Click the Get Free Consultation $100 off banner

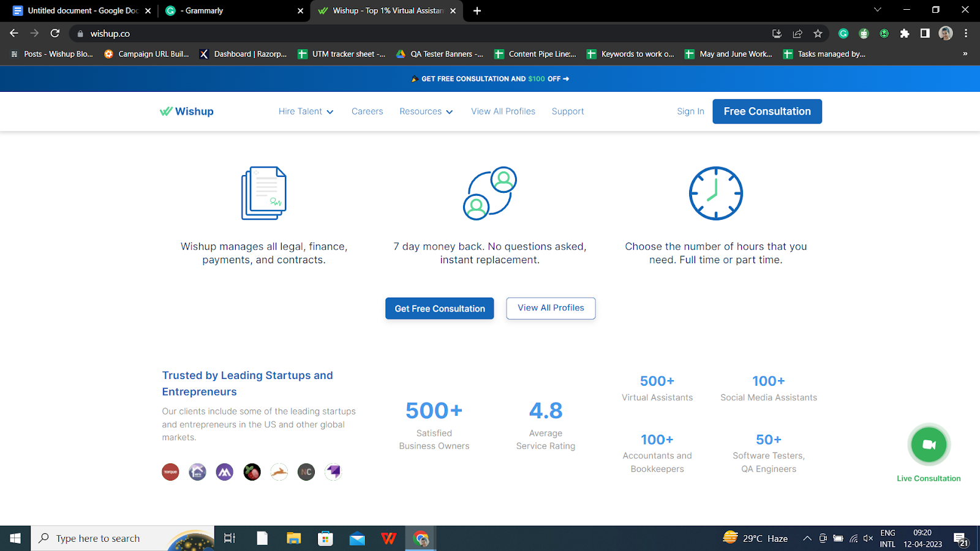pyautogui.click(x=490, y=79)
